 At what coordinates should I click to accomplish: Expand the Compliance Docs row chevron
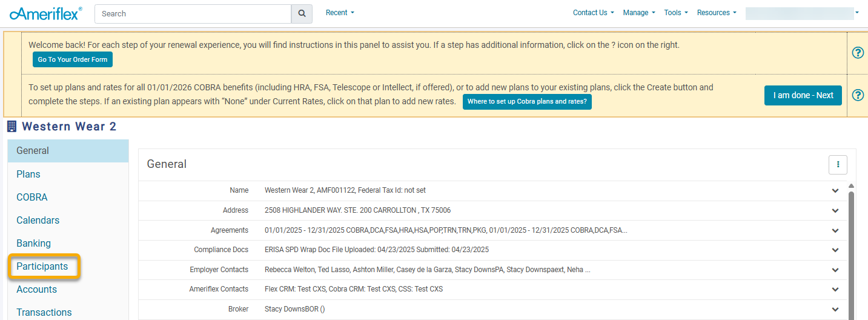(x=835, y=250)
